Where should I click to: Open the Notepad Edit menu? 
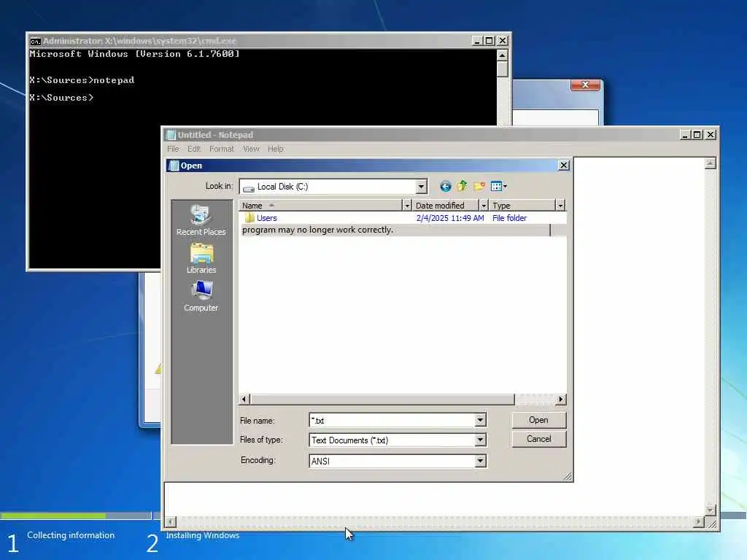pos(194,149)
